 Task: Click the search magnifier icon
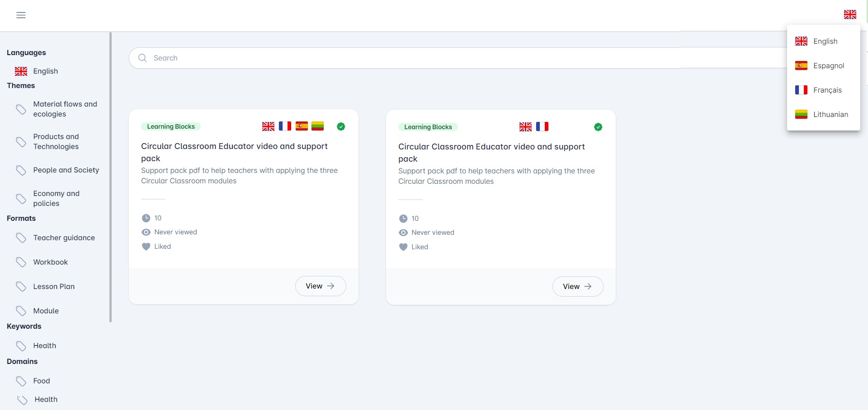click(142, 58)
